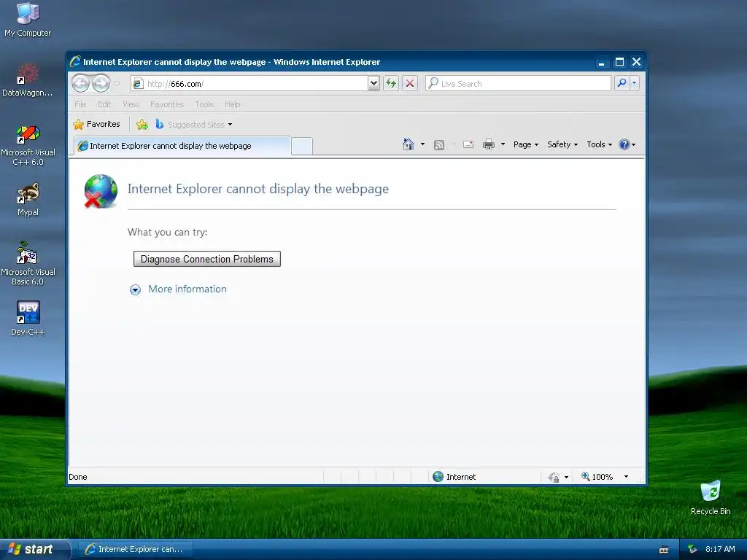Select the Dev-C++ desktop icon

[x=28, y=318]
